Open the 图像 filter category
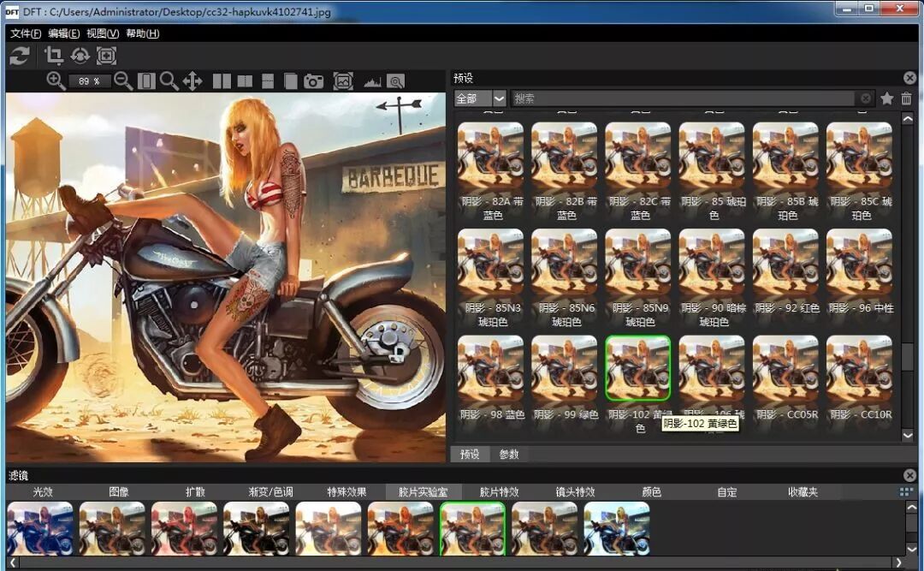924x571 pixels. pos(118,492)
